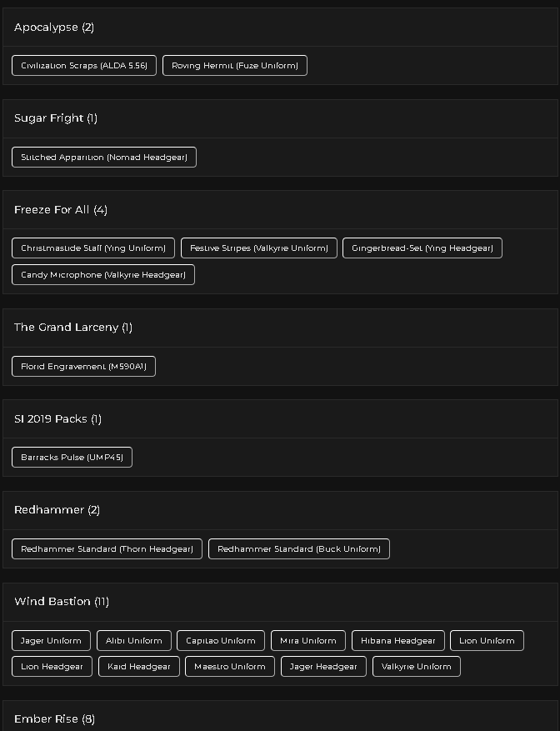Collapse the Apocalypse (2) section header
The height and width of the screenshot is (731, 560).
(x=280, y=27)
